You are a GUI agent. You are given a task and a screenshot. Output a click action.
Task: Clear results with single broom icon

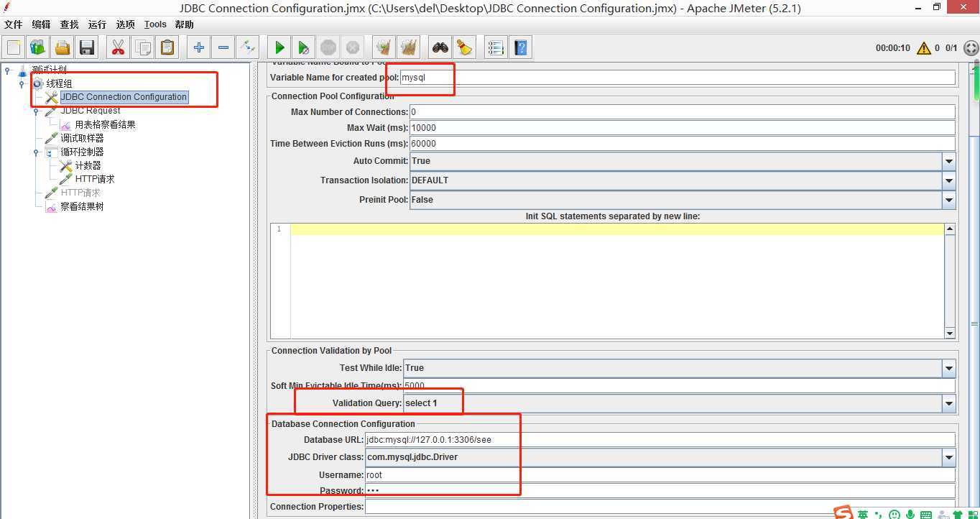click(x=384, y=47)
